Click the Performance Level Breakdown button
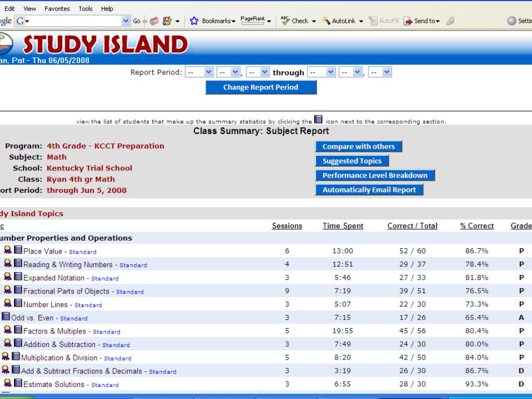The height and width of the screenshot is (399, 532). (x=375, y=176)
